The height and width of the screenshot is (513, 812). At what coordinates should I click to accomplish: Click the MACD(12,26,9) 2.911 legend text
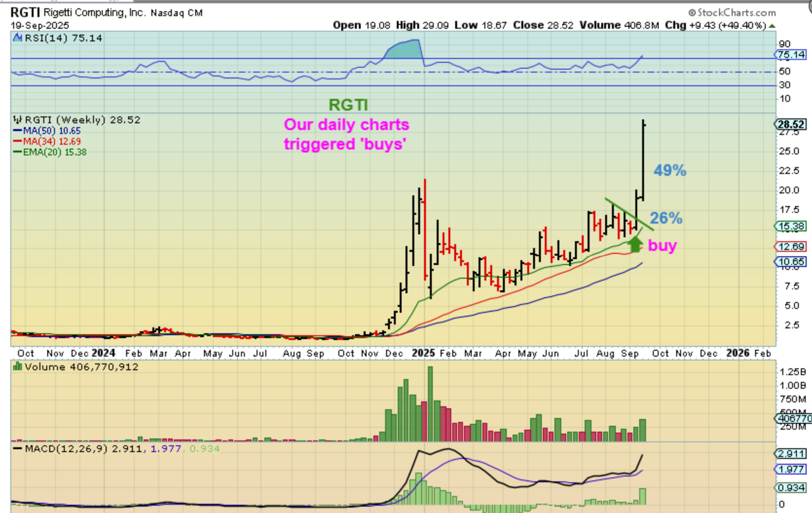(x=83, y=449)
